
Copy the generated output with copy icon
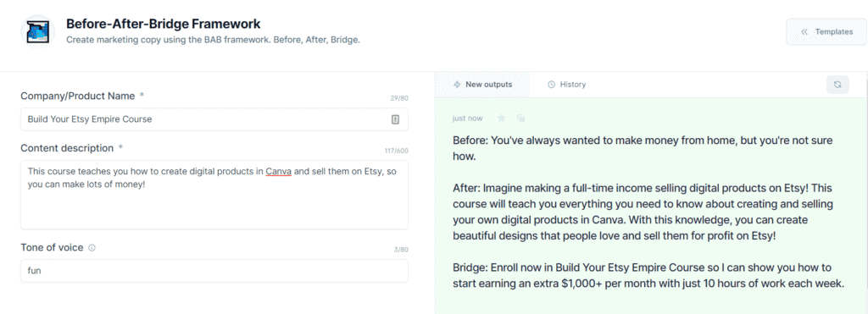pos(520,118)
